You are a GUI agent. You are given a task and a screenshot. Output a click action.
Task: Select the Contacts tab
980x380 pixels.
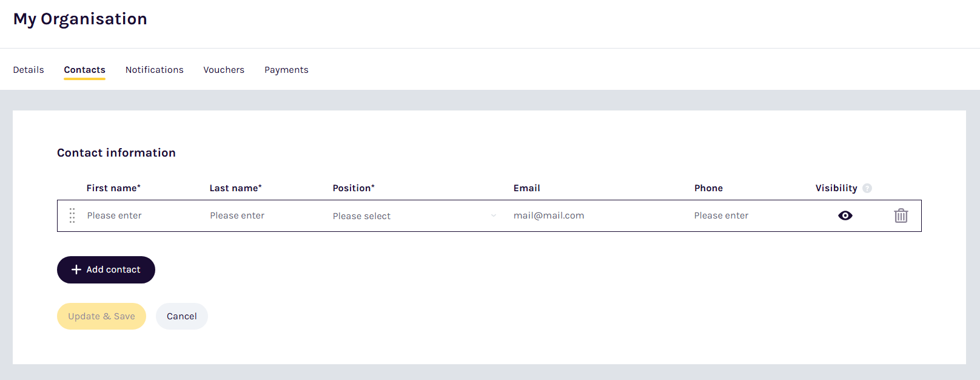[85, 70]
